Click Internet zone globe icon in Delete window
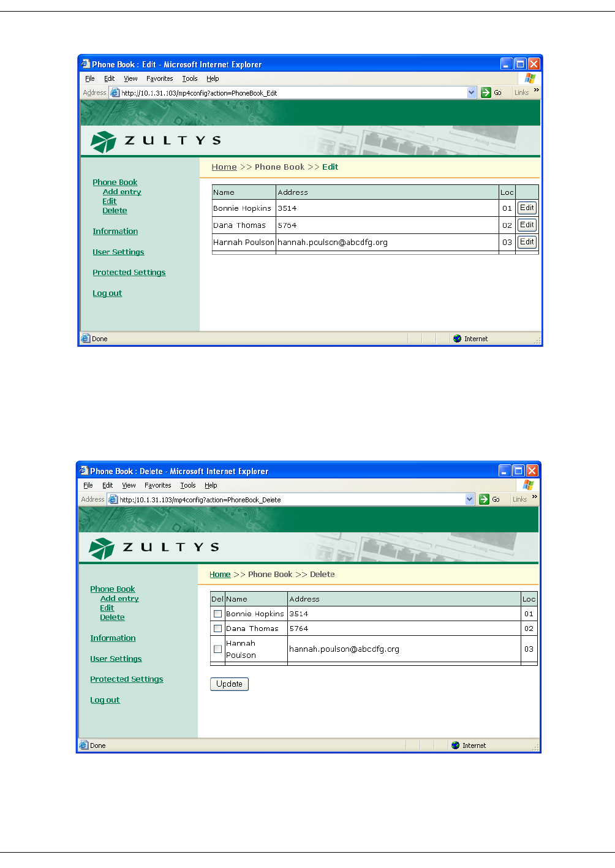The height and width of the screenshot is (868, 615). (455, 745)
